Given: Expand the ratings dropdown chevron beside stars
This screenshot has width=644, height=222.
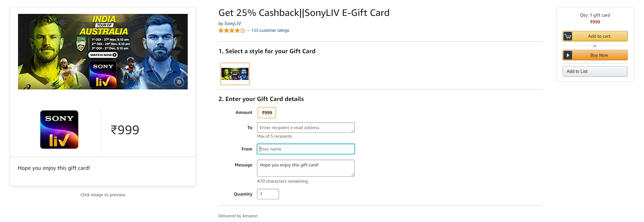Looking at the screenshot, I should click(x=248, y=31).
